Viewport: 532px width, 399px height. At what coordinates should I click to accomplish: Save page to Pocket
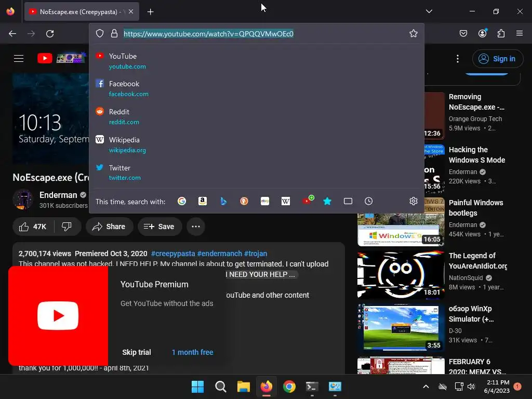click(x=463, y=33)
